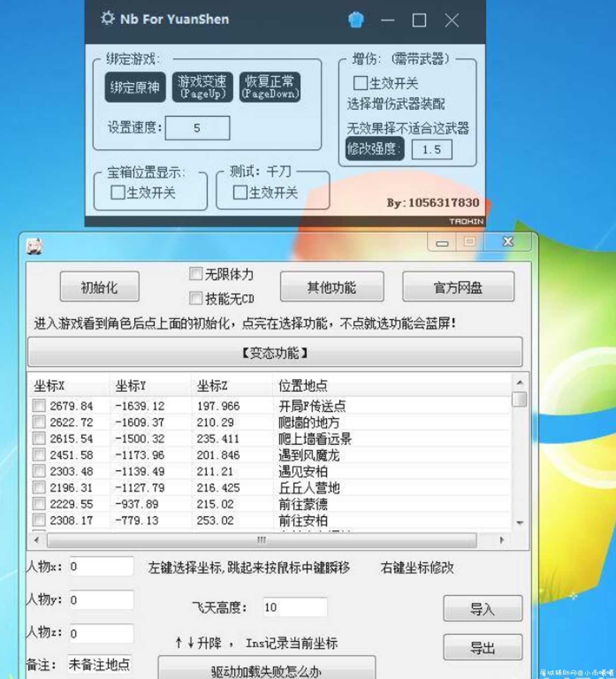
Task: Click the character avatar icon in lower window title
Action: click(x=34, y=246)
